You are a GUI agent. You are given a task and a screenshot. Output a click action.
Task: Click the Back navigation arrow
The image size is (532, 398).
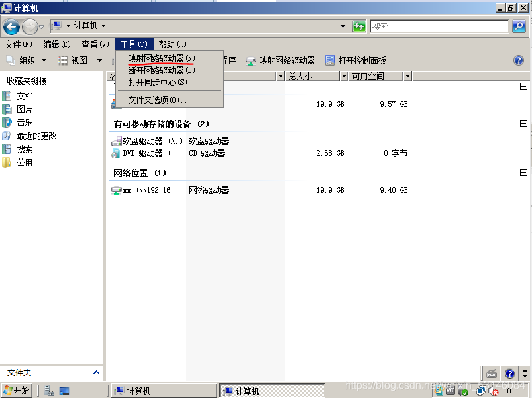[11, 26]
